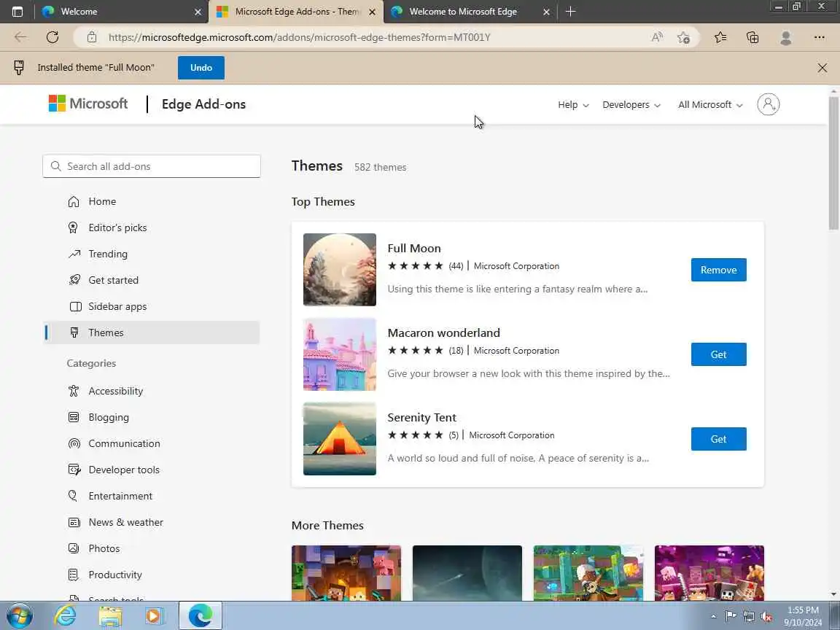Show hidden tray icons arrow
Screen dimensions: 840x630
tap(713, 617)
